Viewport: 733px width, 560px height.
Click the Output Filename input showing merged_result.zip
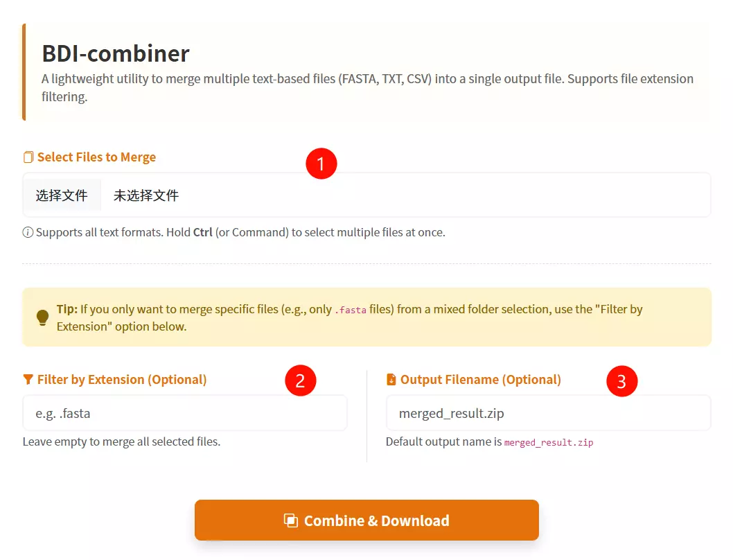point(548,412)
